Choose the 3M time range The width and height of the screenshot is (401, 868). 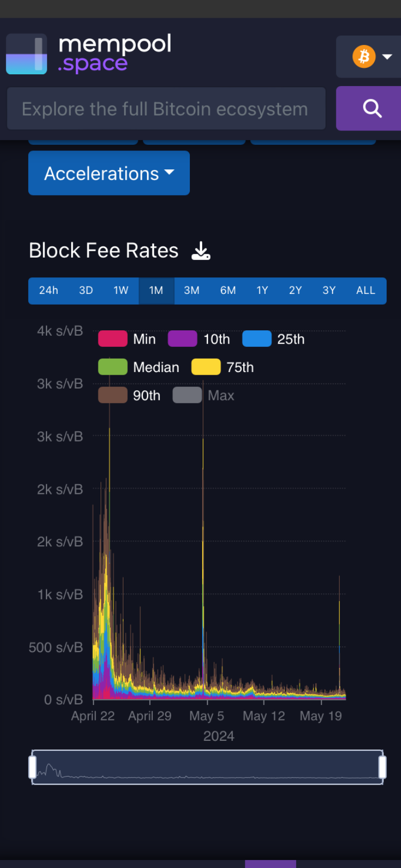(191, 290)
